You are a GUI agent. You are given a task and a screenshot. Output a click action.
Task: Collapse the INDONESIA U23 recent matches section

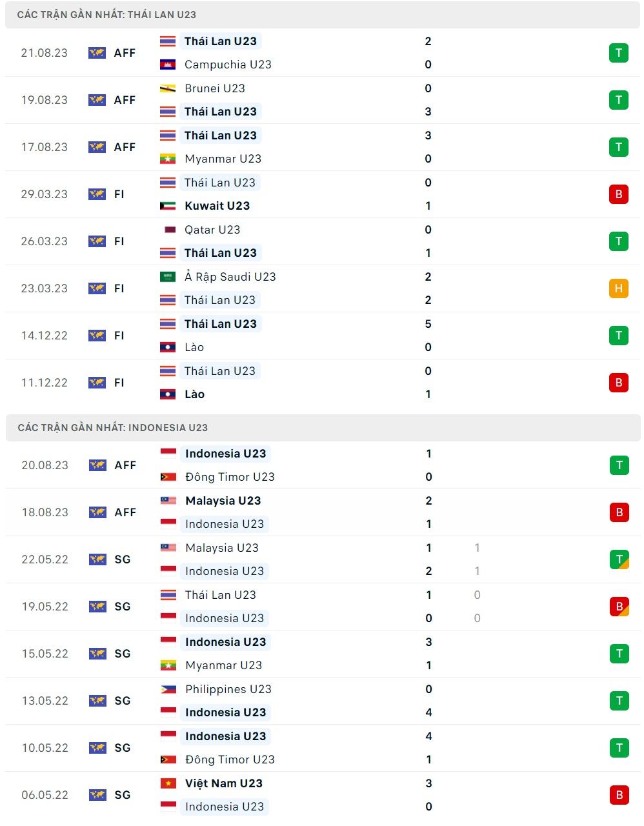[322, 427]
